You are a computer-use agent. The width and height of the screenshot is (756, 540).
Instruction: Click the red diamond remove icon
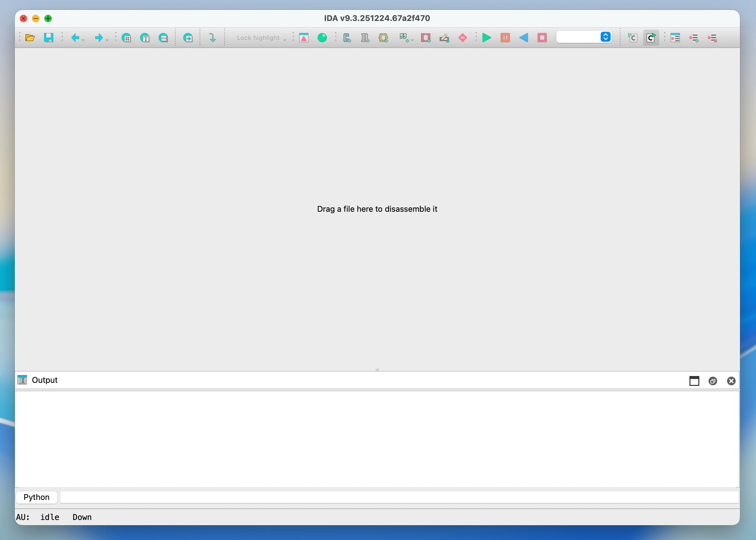point(462,38)
